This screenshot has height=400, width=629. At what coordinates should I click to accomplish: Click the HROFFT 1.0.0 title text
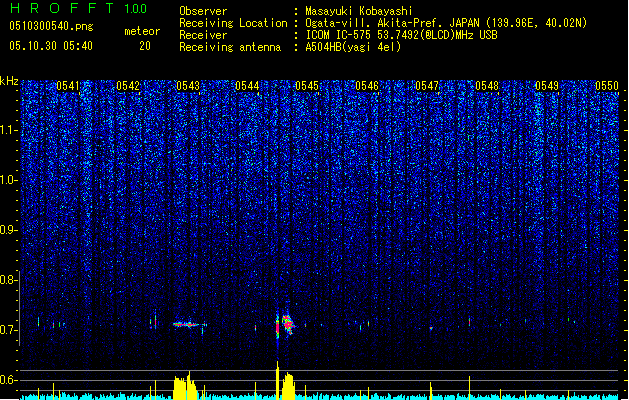point(78,8)
